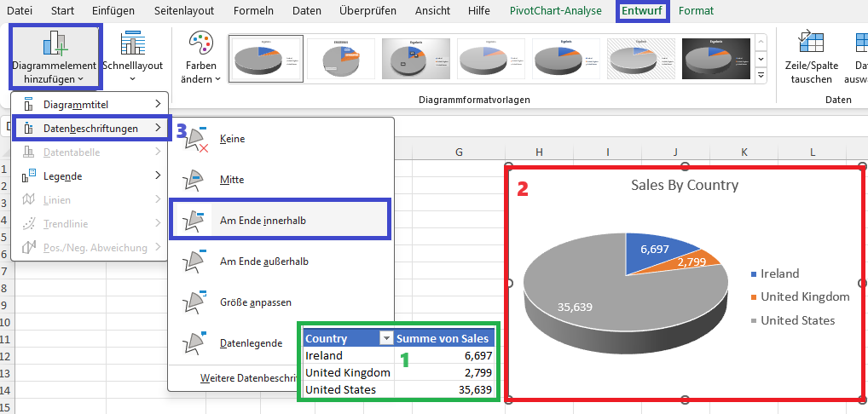Viewport: 868px width, 414px height.
Task: Select the Entwurf tab
Action: pos(642,10)
